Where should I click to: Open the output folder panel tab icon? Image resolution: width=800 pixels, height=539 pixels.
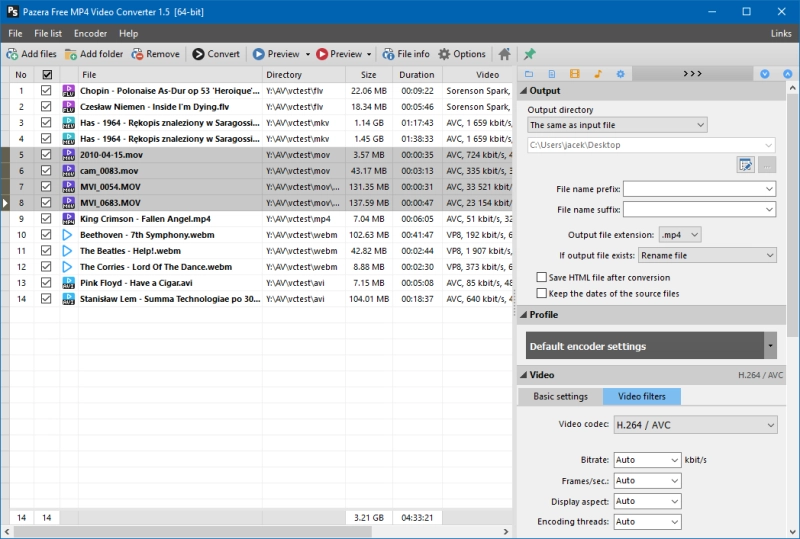click(x=529, y=74)
